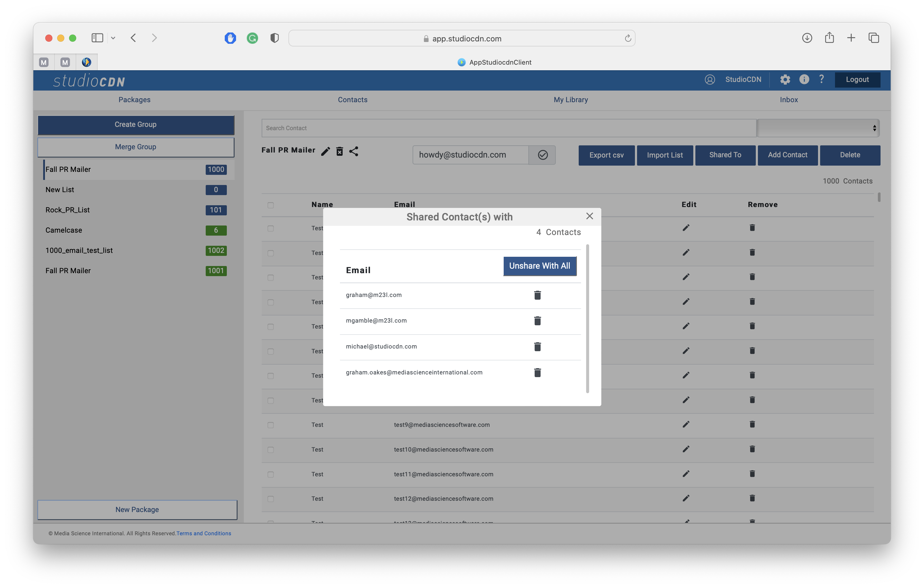Click Add Contact button
This screenshot has width=924, height=588.
787,155
